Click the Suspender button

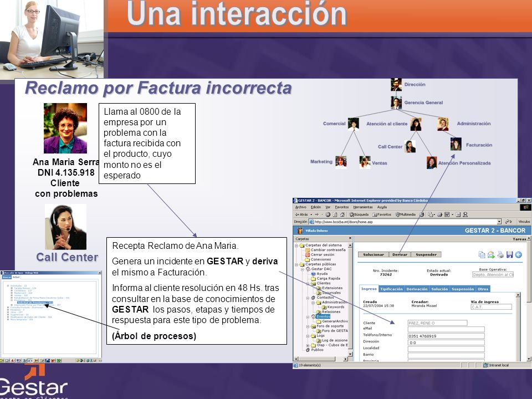426,254
